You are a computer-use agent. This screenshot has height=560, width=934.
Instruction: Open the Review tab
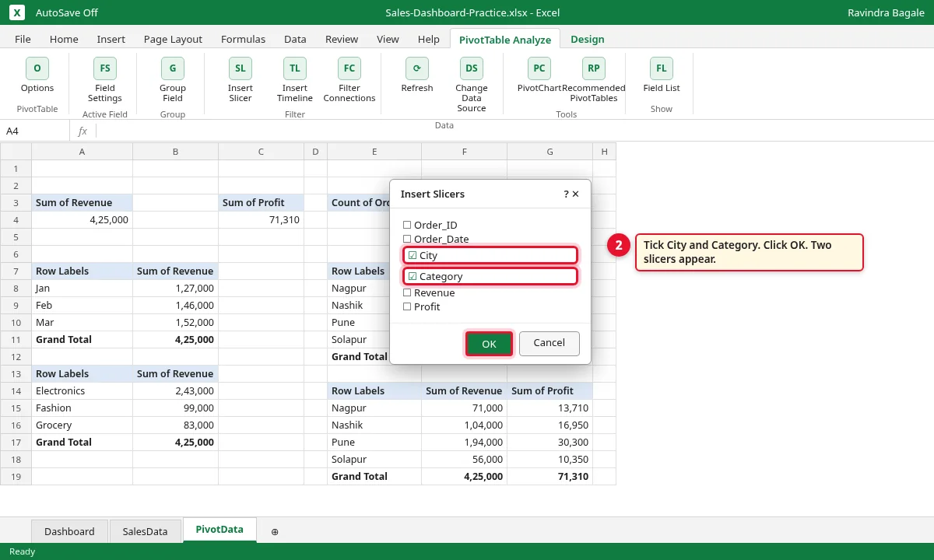click(x=342, y=39)
